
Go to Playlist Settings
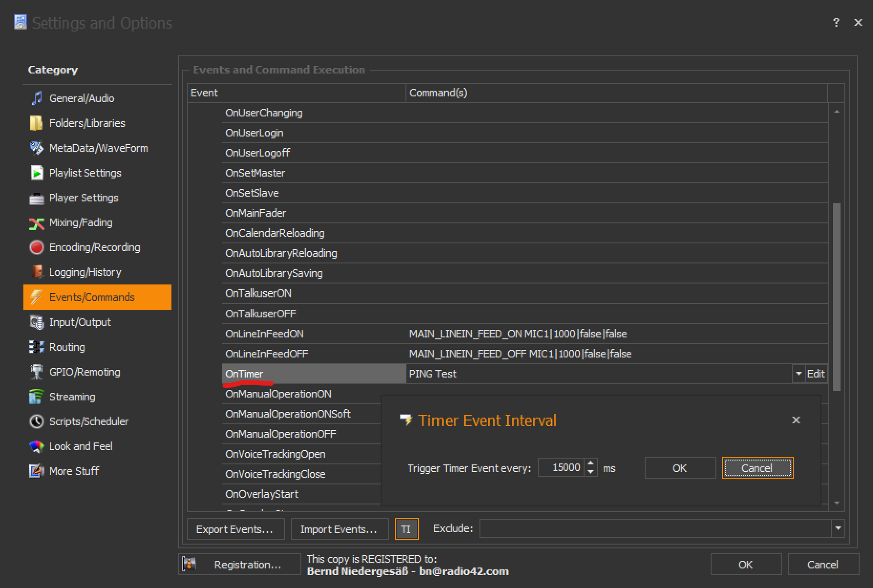pyautogui.click(x=85, y=173)
